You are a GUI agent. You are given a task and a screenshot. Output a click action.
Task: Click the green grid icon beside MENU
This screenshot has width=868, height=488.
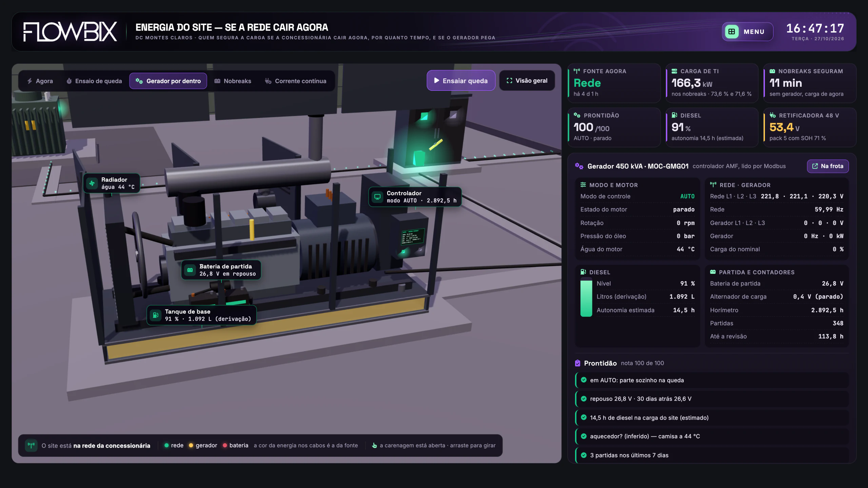click(732, 32)
